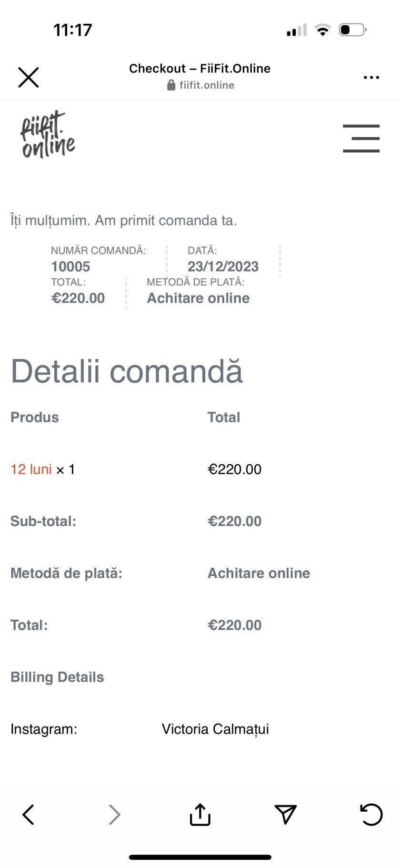Tap Victoria Calmațui Instagram value
Screen dimensions: 400x868
(x=215, y=729)
